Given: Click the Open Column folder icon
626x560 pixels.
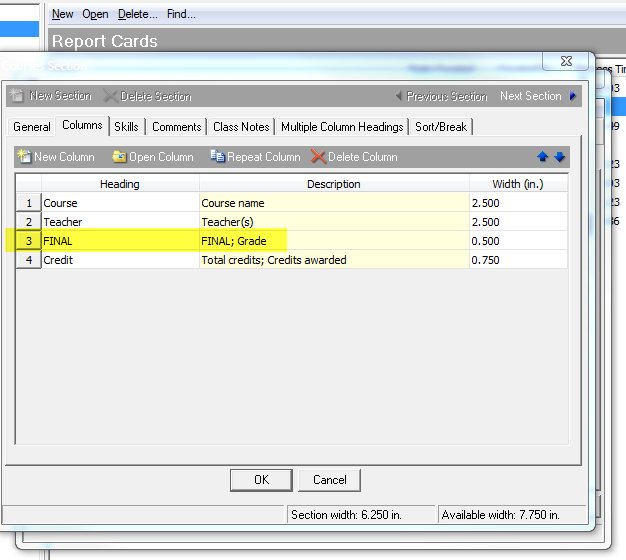Looking at the screenshot, I should point(119,157).
